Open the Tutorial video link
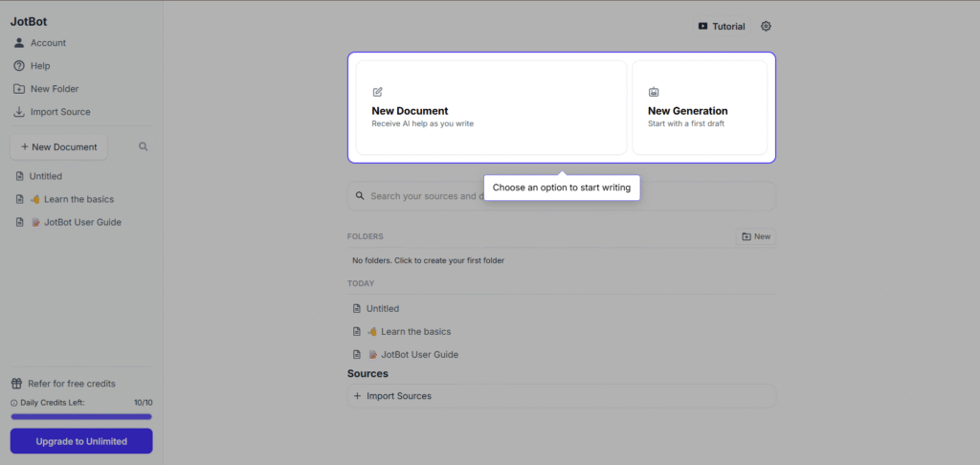 tap(722, 27)
